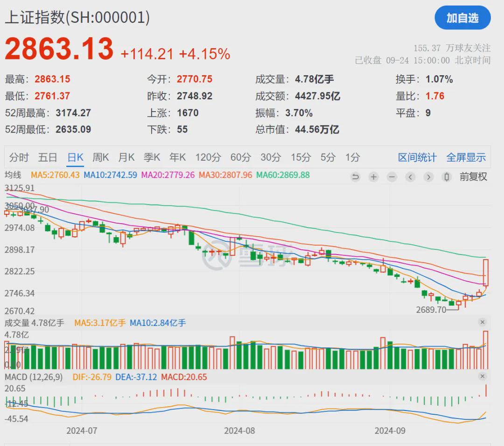504x446 pixels.
Task: Open 区间统计 range statistics
Action: 417,157
